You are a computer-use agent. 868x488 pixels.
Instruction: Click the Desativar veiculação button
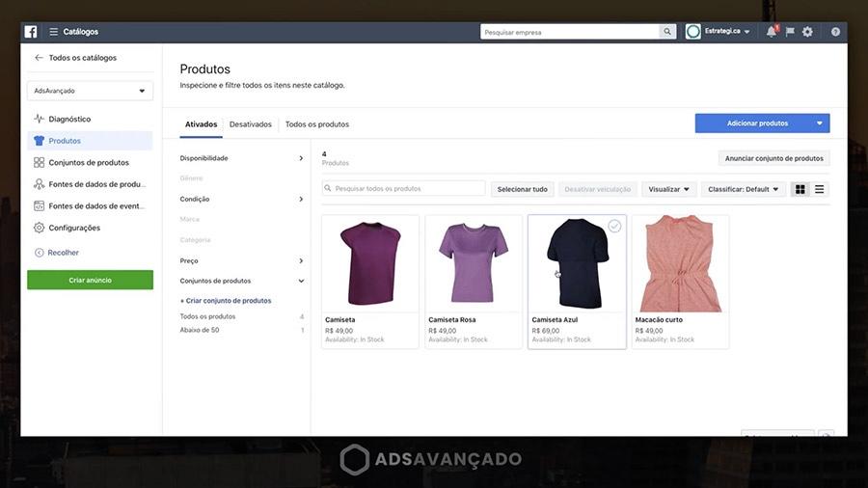point(597,189)
